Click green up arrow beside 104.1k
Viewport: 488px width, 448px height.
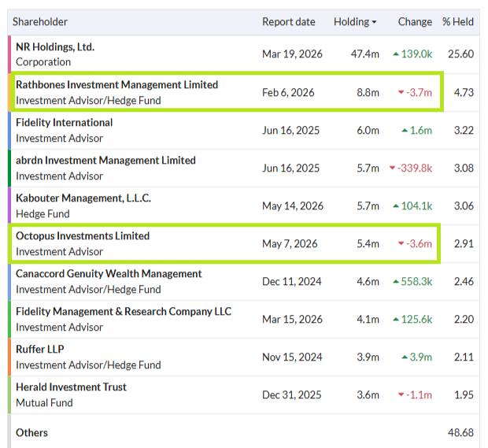coord(396,205)
